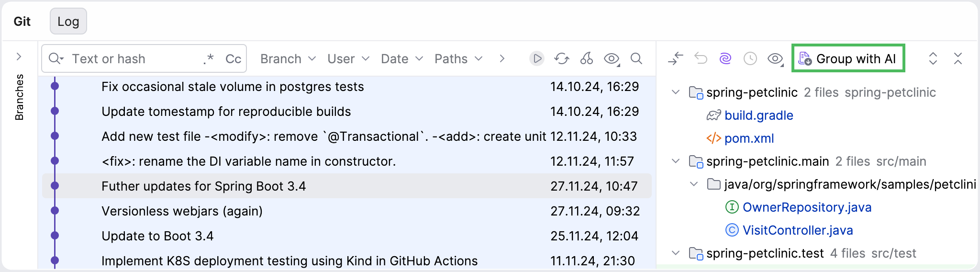
Task: Select the Git tab label
Action: click(x=22, y=22)
